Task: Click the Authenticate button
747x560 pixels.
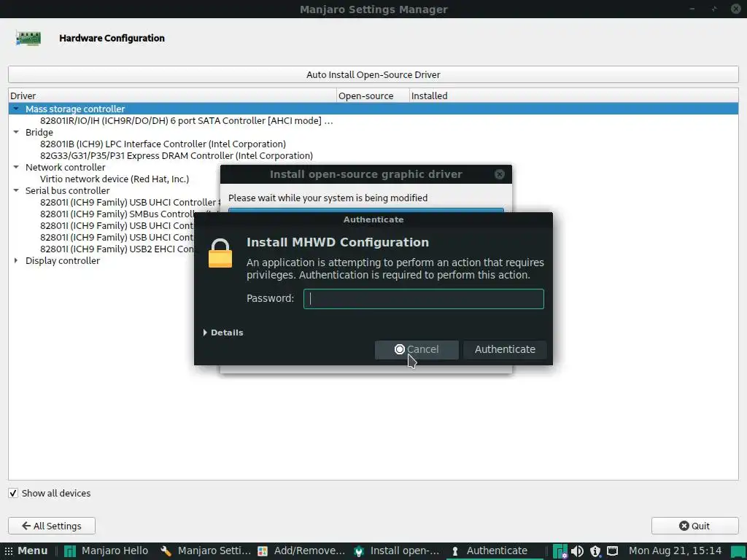Action: coord(505,349)
